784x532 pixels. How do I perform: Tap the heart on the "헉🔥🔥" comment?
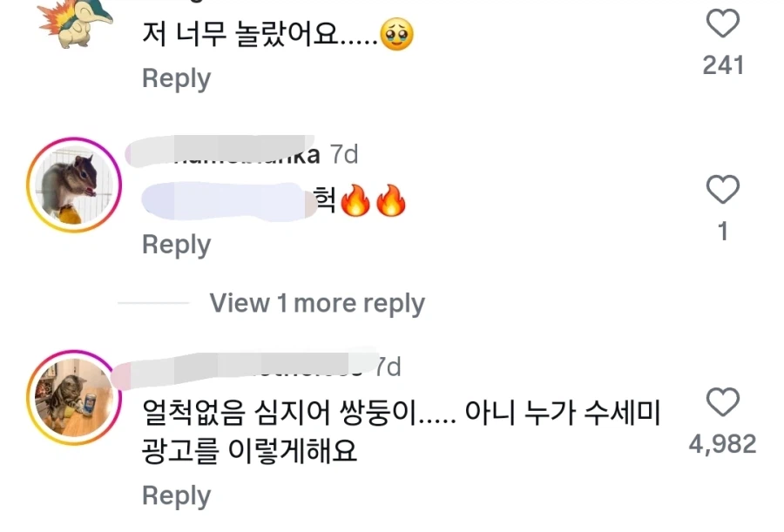tap(722, 189)
